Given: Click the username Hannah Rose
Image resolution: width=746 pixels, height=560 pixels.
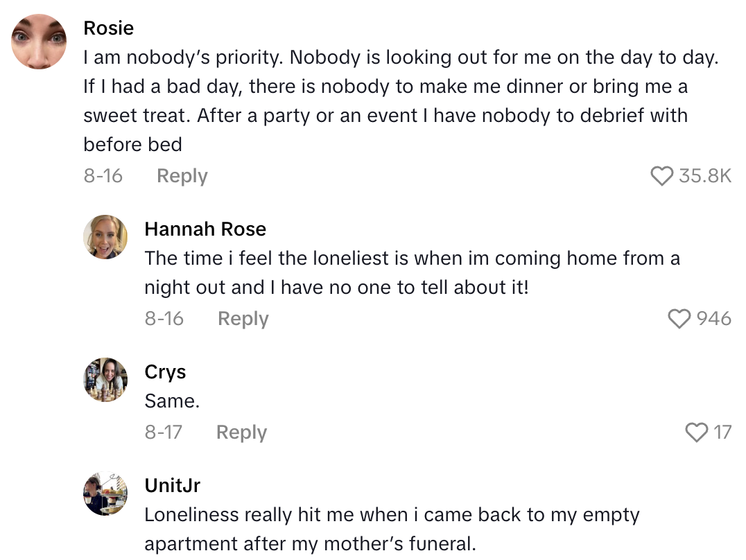Looking at the screenshot, I should click(205, 229).
